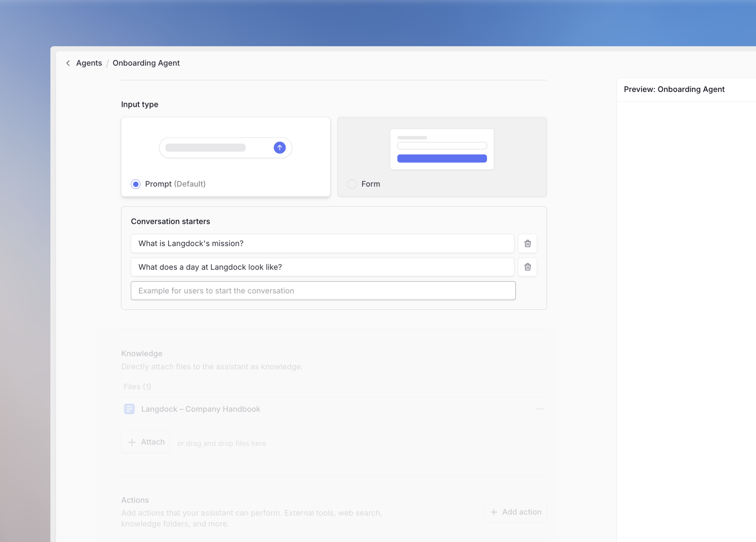Delete the "What does a day at Langdock look like?" starter

coord(527,267)
